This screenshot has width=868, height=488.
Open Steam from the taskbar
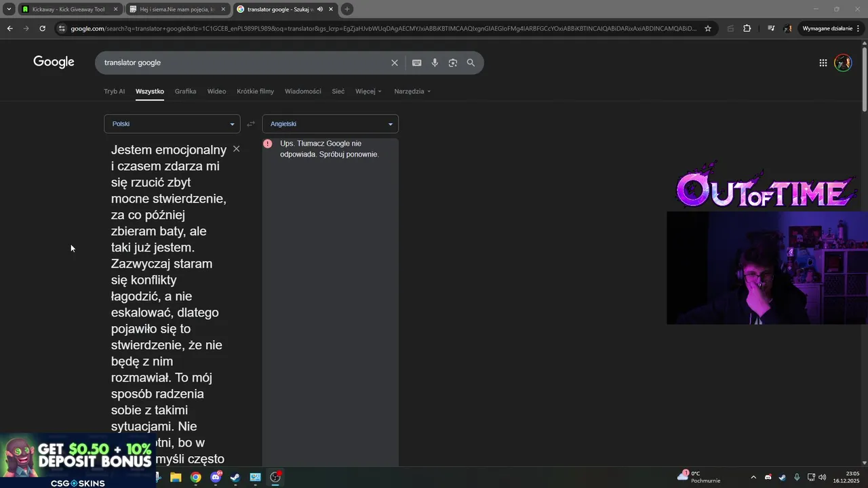click(x=235, y=477)
